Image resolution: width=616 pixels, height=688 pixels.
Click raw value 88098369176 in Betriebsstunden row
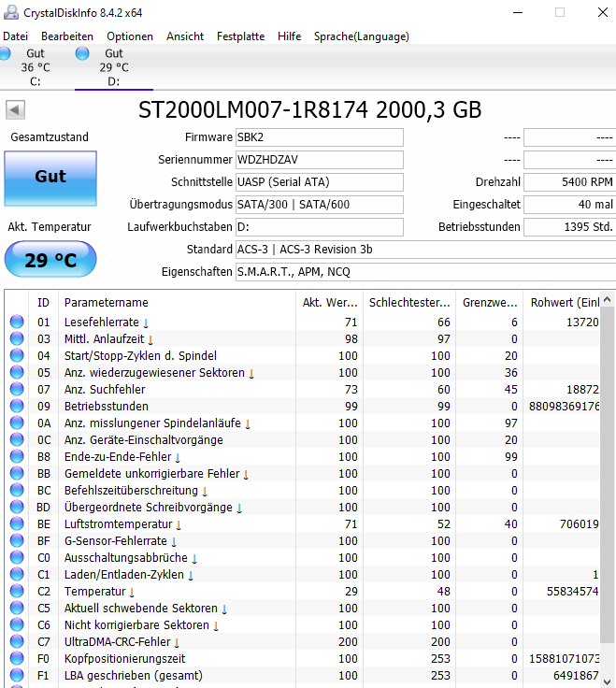pos(564,407)
